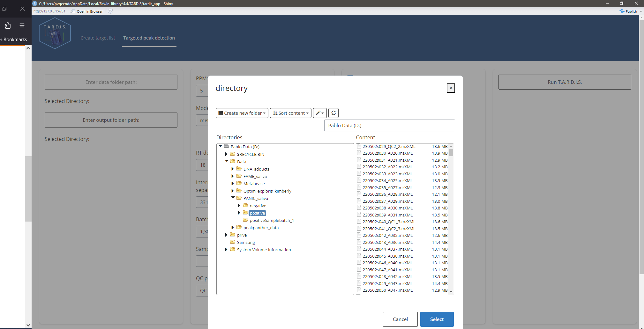Viewport: 644px width, 329px height.
Task: Click the Cancel button
Action: [400, 319]
